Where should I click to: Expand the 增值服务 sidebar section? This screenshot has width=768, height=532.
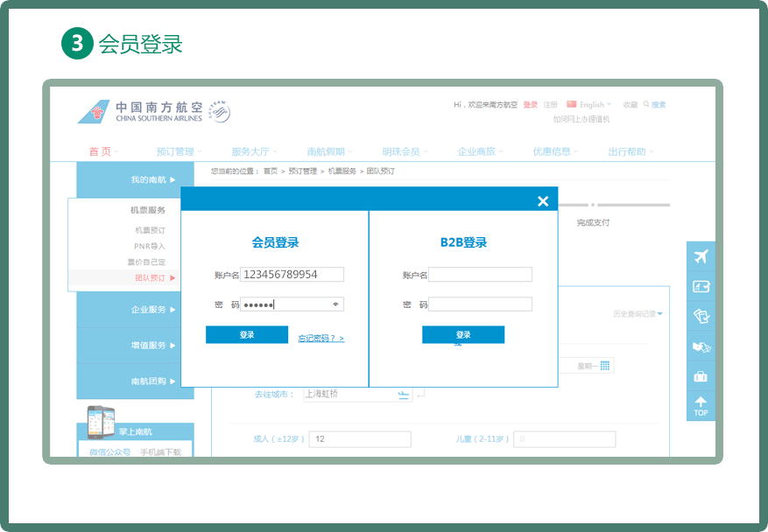[152, 345]
